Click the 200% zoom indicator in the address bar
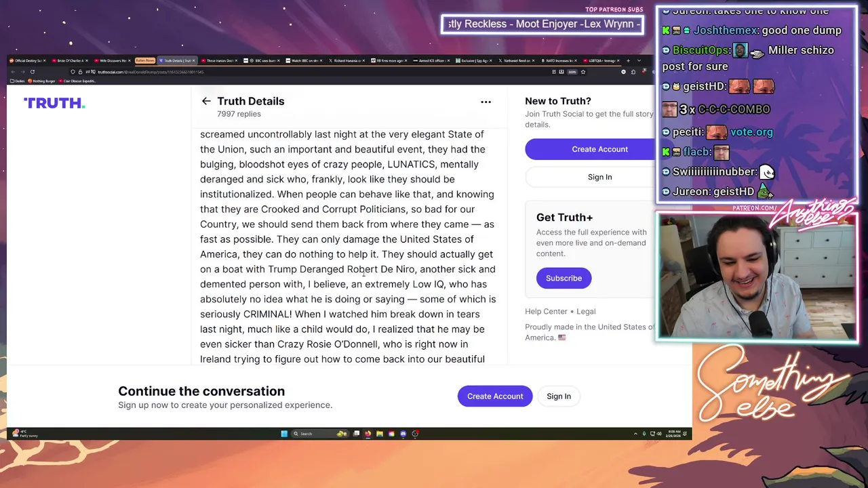The image size is (868, 488). click(x=572, y=71)
